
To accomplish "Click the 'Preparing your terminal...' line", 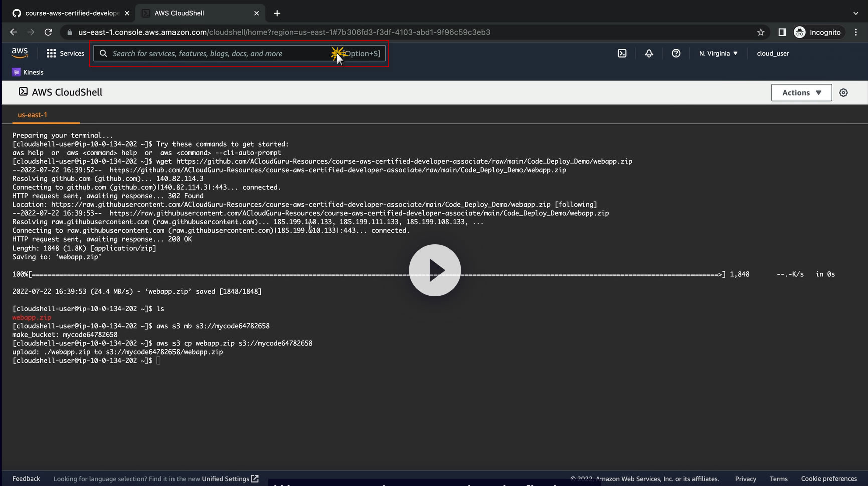I will click(x=63, y=135).
